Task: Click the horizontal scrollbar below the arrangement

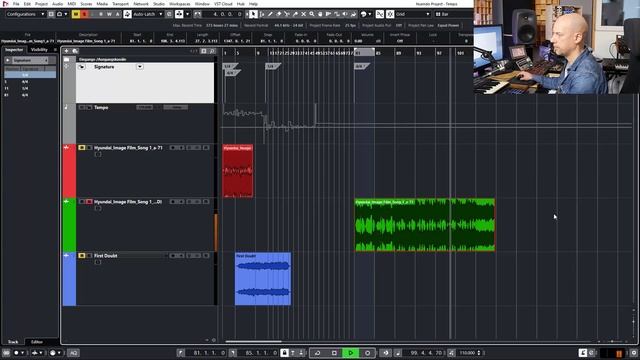Action: (x=253, y=341)
